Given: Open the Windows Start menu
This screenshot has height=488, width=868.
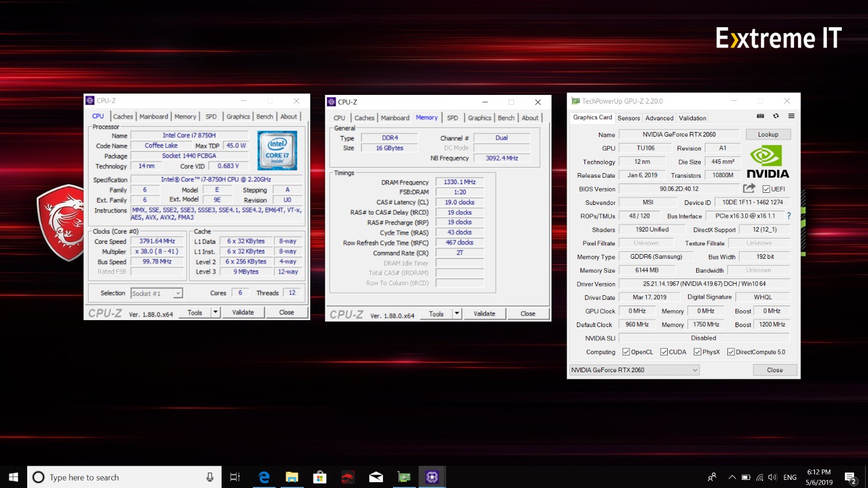Looking at the screenshot, I should [x=13, y=477].
